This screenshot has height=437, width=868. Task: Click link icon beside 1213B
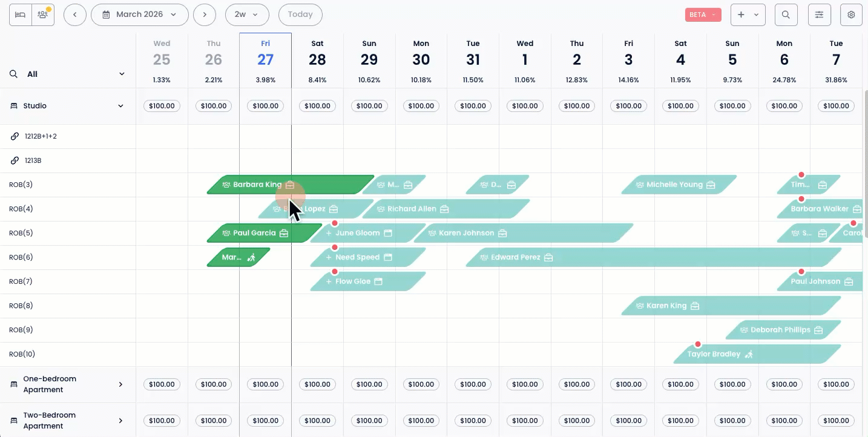click(15, 160)
